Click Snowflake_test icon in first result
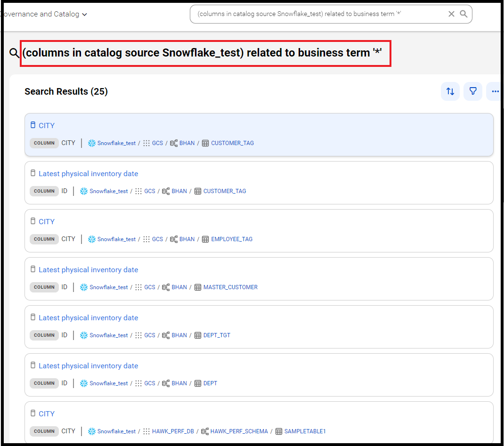 point(91,143)
